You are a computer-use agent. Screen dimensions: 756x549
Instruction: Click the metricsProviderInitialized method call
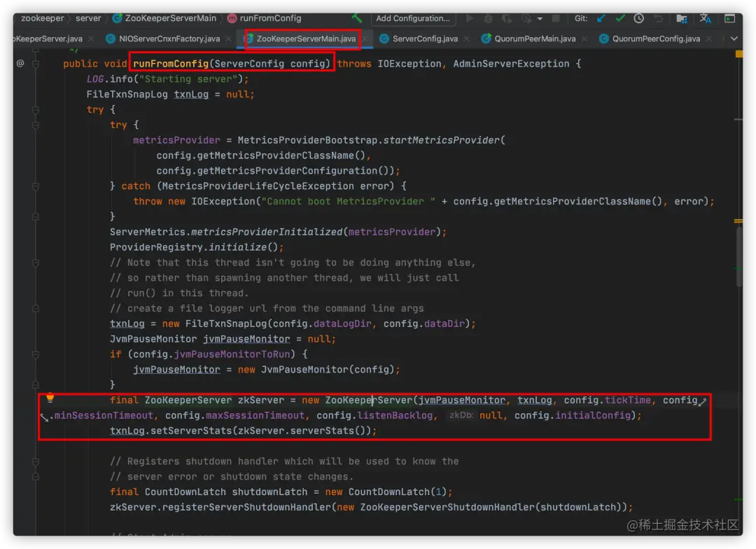(267, 232)
